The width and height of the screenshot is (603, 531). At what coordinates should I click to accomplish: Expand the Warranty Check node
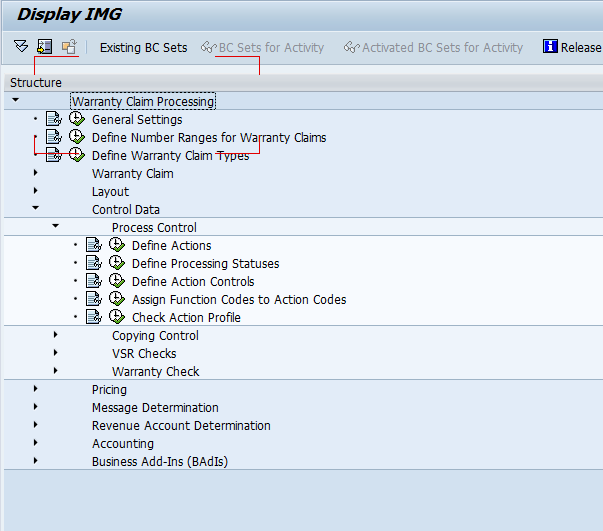55,371
